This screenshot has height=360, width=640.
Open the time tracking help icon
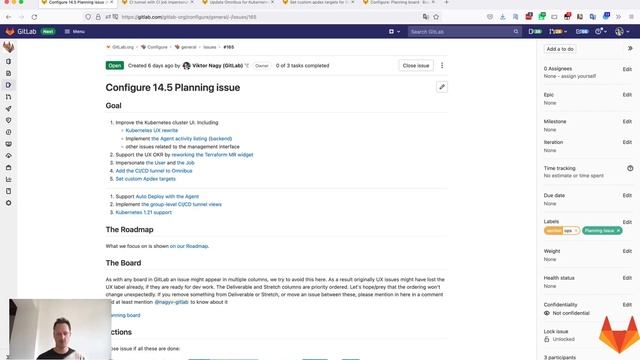tap(630, 168)
